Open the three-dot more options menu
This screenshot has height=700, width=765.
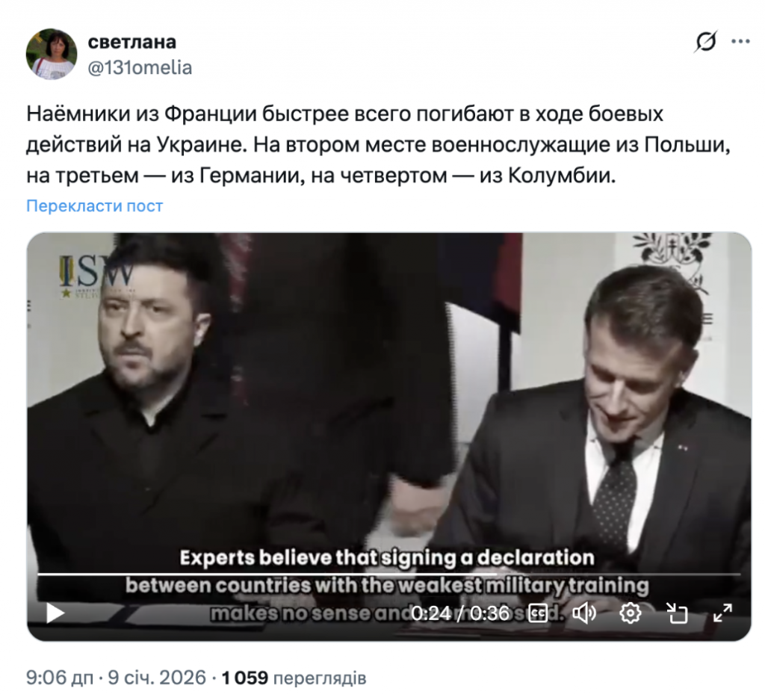click(x=740, y=42)
